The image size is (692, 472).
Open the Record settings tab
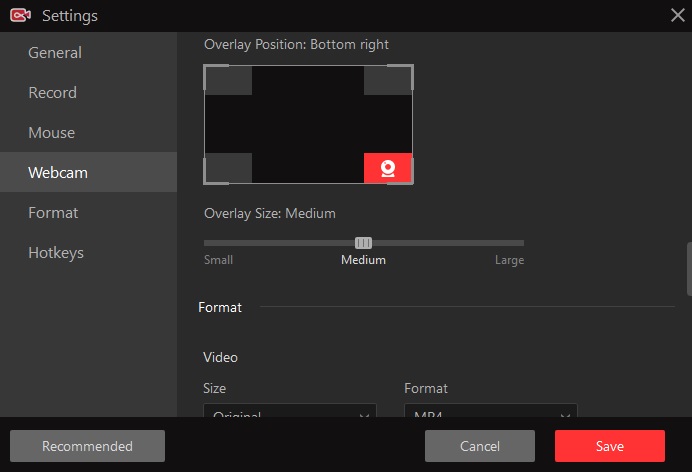[x=88, y=93]
